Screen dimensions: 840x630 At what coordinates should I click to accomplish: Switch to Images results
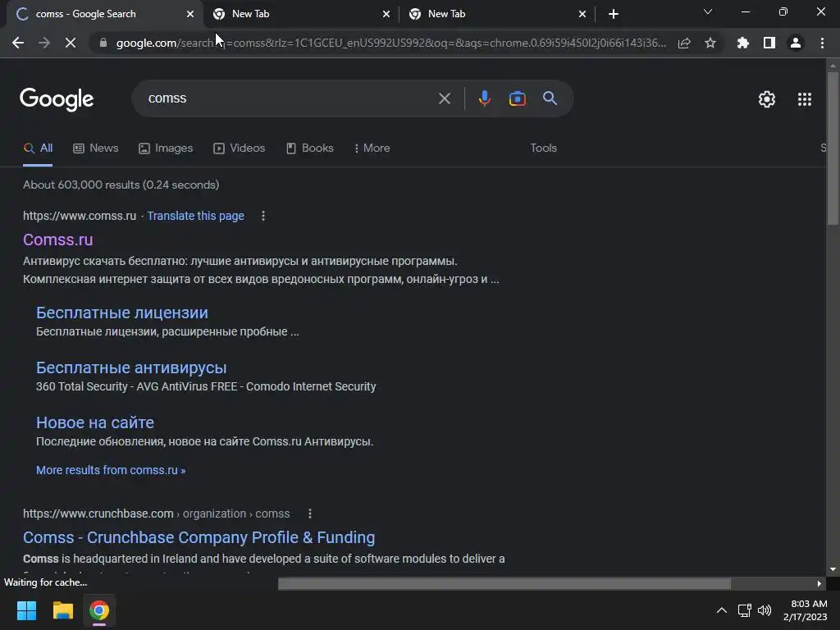coord(166,148)
